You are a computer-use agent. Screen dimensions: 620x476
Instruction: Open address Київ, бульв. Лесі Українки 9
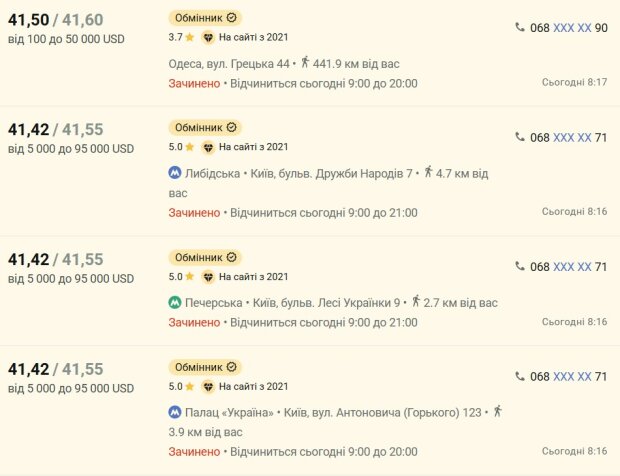coord(326,303)
